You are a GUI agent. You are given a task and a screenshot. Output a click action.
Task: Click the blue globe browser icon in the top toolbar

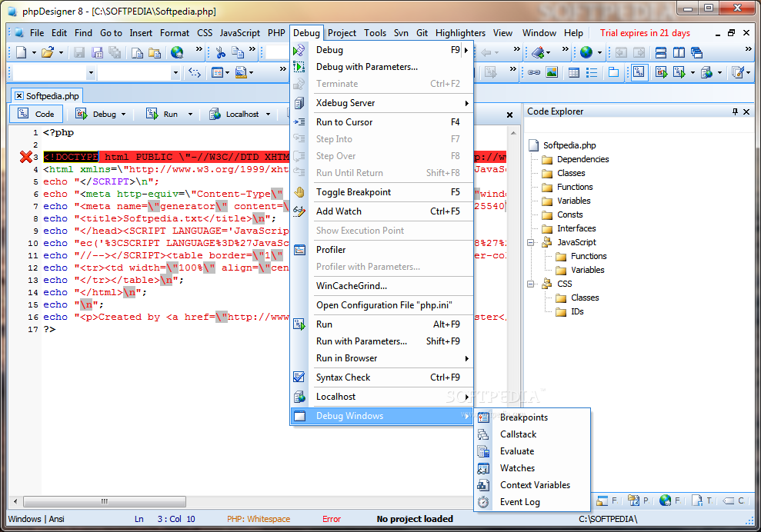click(586, 52)
